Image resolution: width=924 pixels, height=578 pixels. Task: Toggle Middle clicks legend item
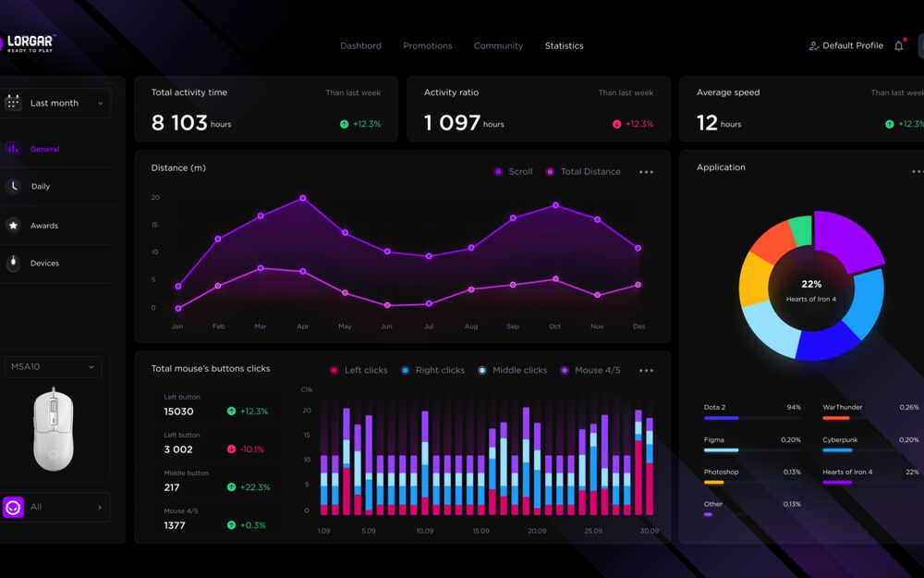512,371
